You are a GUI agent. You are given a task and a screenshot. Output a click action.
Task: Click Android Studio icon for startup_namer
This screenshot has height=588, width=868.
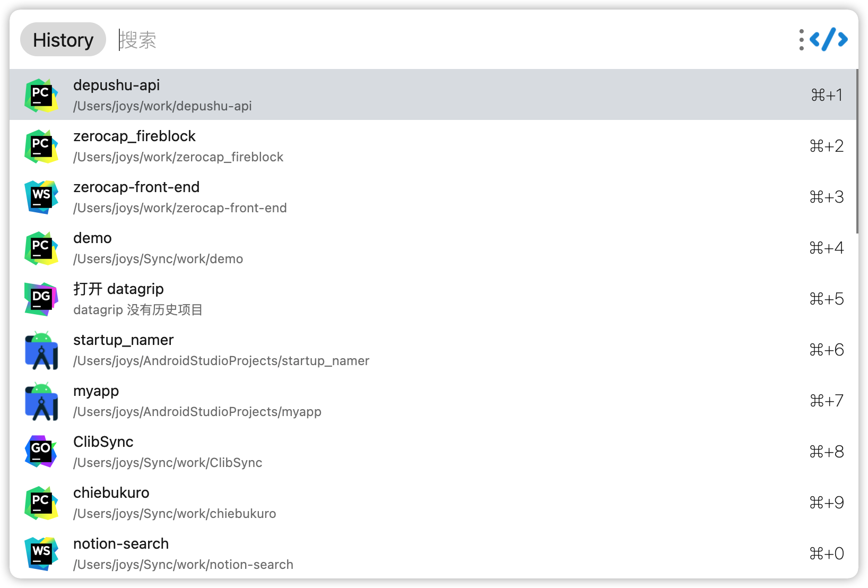coord(41,350)
